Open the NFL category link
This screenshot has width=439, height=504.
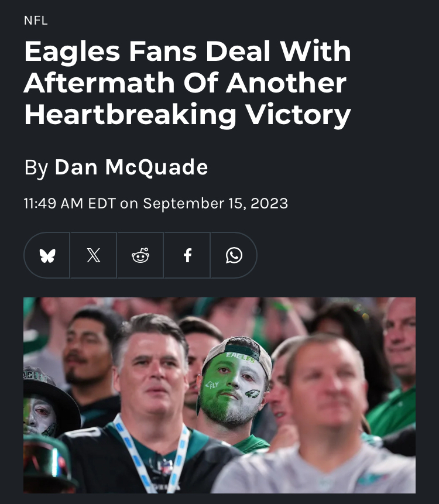pyautogui.click(x=36, y=20)
